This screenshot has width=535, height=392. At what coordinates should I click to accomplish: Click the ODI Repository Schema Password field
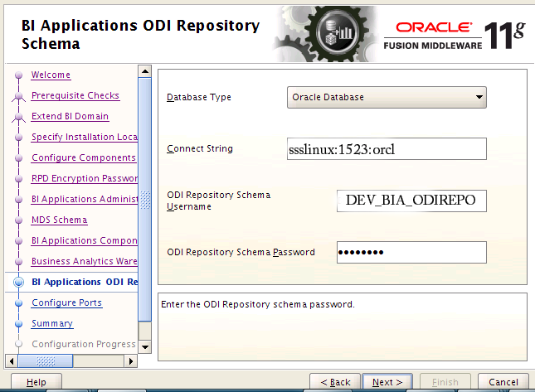pos(411,253)
